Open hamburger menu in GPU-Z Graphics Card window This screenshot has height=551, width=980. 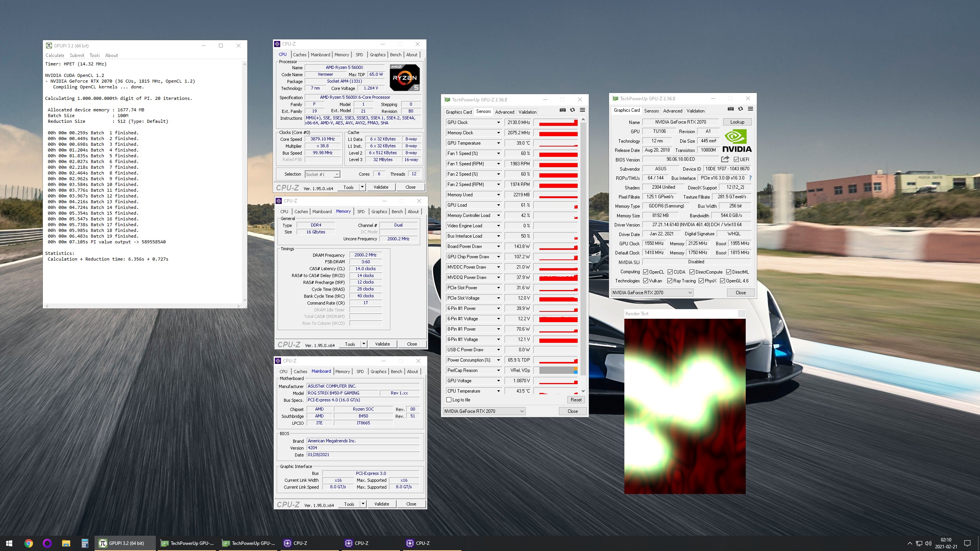coord(750,109)
